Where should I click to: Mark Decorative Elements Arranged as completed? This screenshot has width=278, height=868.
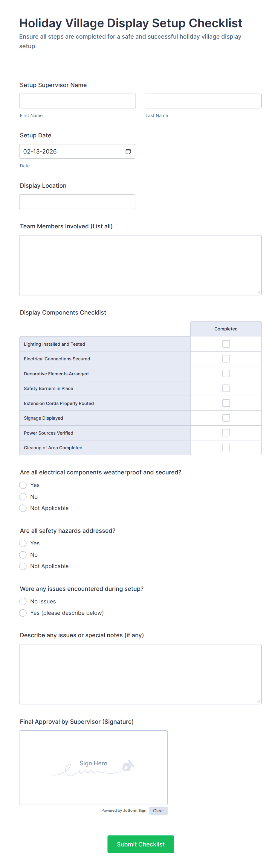[x=226, y=373]
